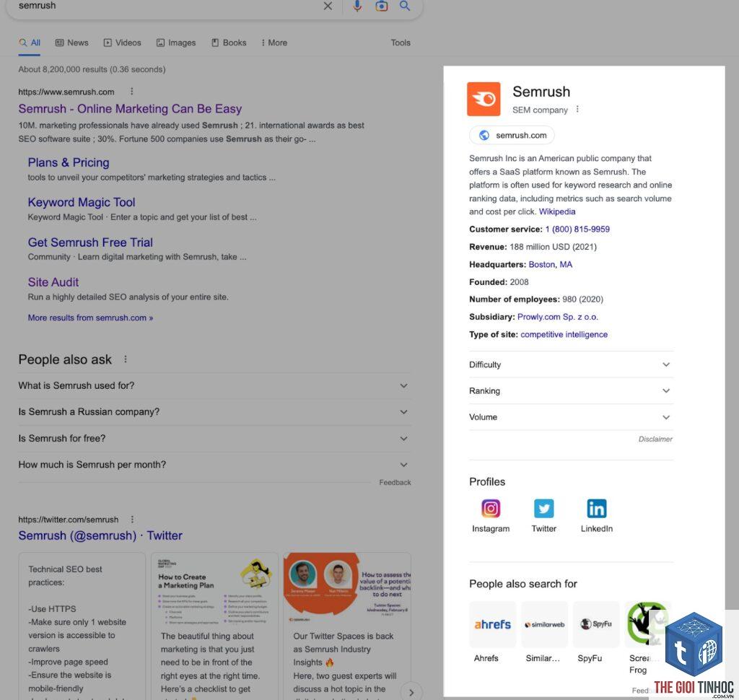Open the Wikipedia source link
This screenshot has width=739, height=700.
(x=557, y=211)
